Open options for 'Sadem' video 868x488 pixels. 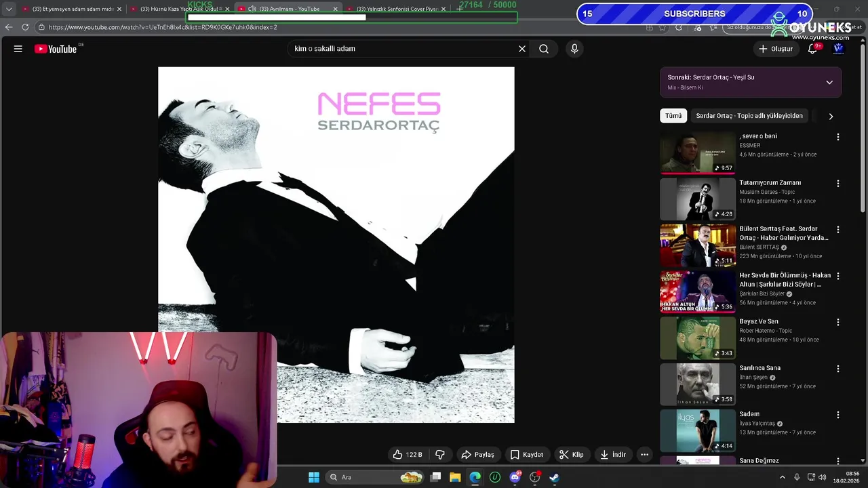click(838, 415)
